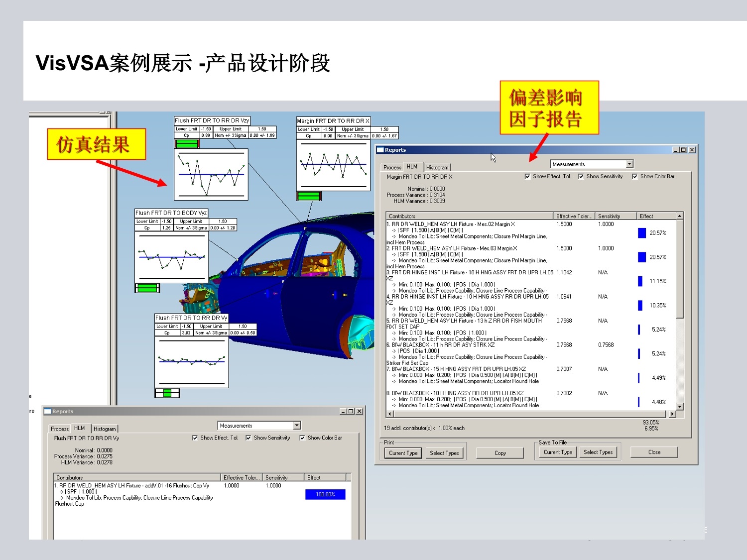Click the upper Reports window title icon

pos(380,150)
